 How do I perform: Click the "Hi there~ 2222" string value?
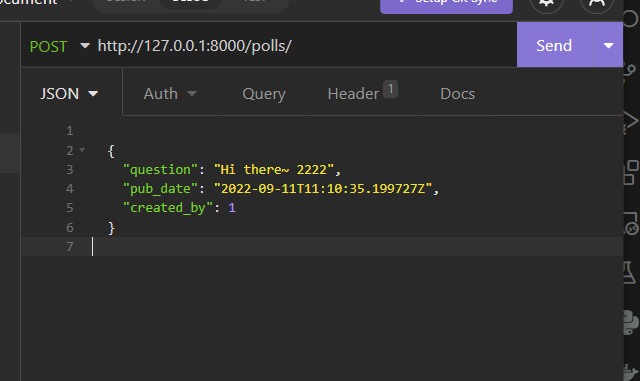(274, 169)
